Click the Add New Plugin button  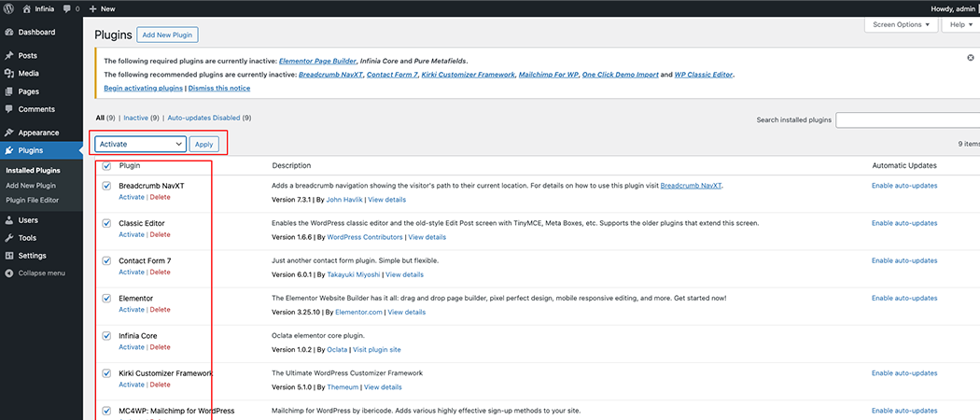[167, 35]
